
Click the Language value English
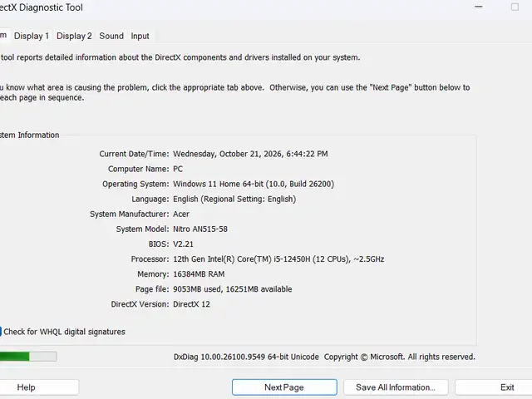click(x=234, y=199)
